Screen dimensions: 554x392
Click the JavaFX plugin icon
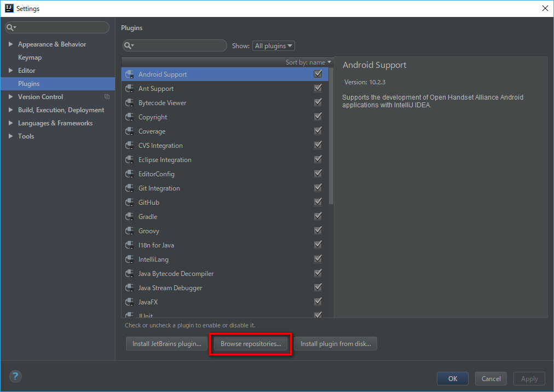(x=130, y=302)
